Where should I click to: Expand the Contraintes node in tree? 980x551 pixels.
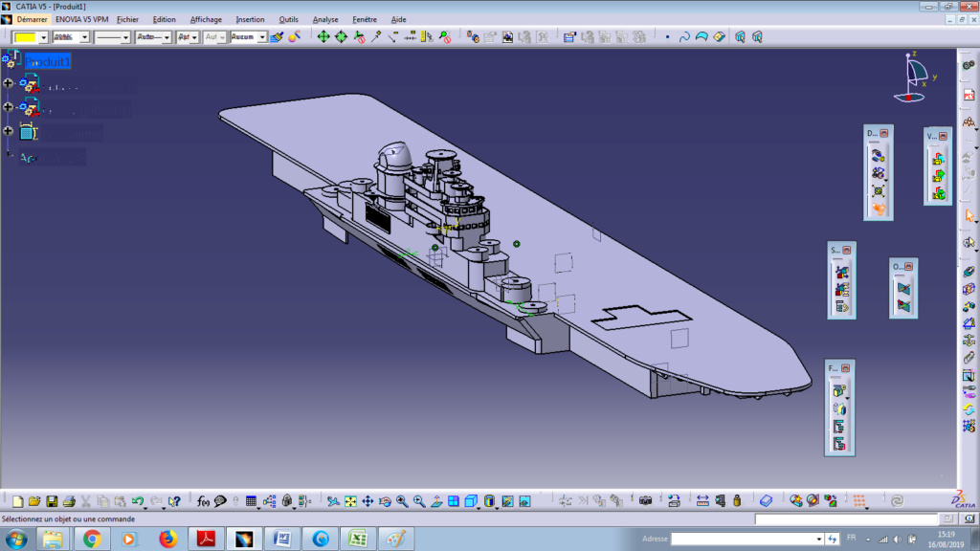(x=8, y=131)
